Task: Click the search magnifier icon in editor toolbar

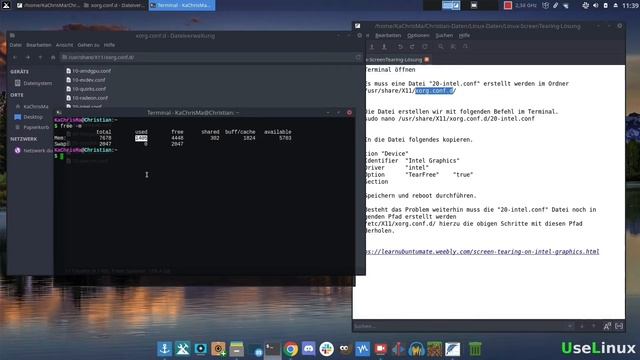Action: [441, 47]
